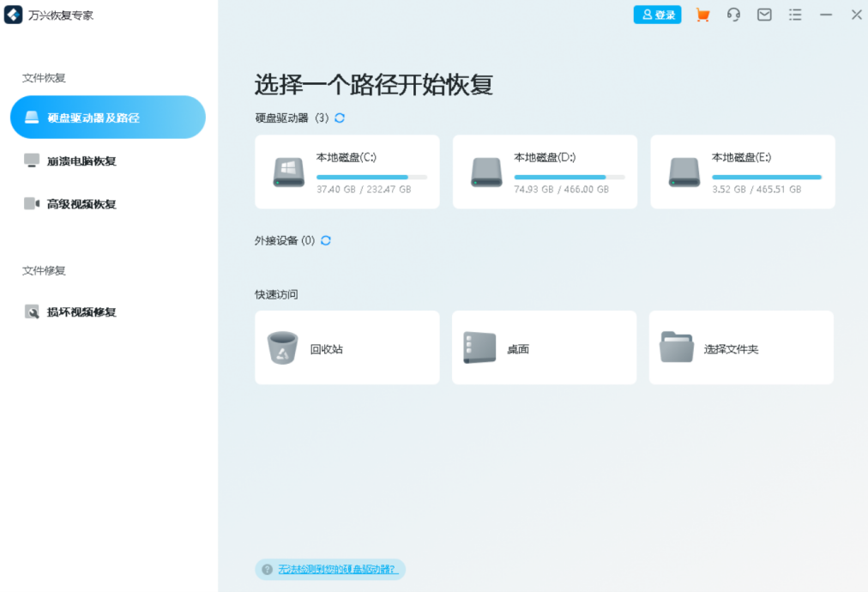Viewport: 868px width, 592px height.
Task: Refresh the 外接设备 list
Action: pyautogui.click(x=325, y=241)
